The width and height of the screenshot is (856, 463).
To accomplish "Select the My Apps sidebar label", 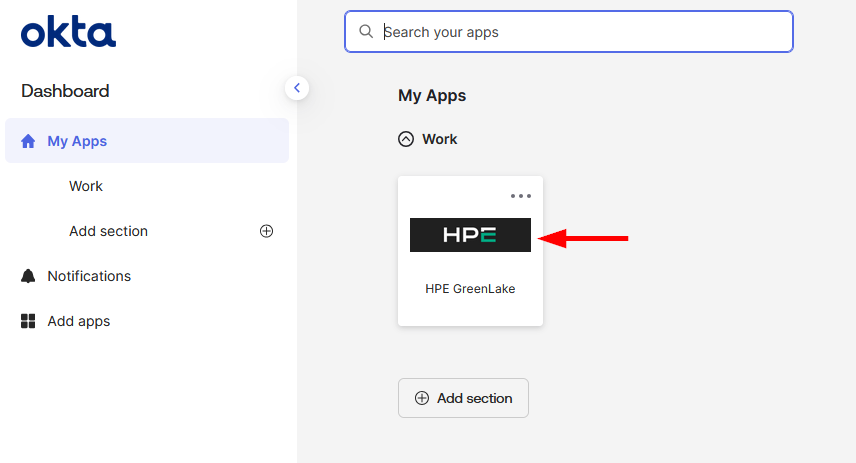I will click(77, 141).
